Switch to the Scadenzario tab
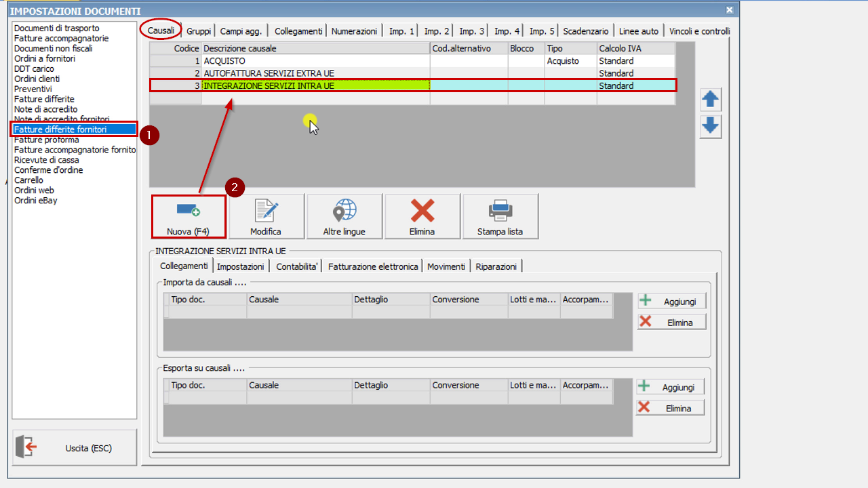The width and height of the screenshot is (868, 488). click(587, 31)
